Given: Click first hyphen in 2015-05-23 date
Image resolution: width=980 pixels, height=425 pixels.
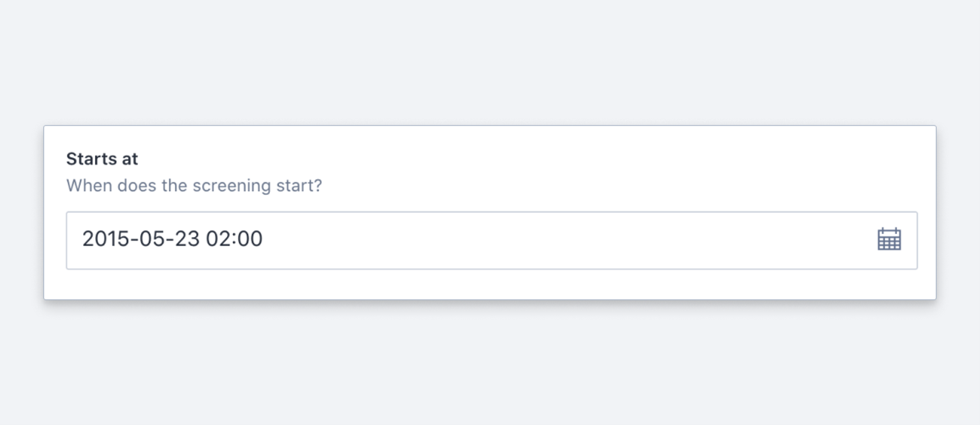Looking at the screenshot, I should [x=134, y=239].
